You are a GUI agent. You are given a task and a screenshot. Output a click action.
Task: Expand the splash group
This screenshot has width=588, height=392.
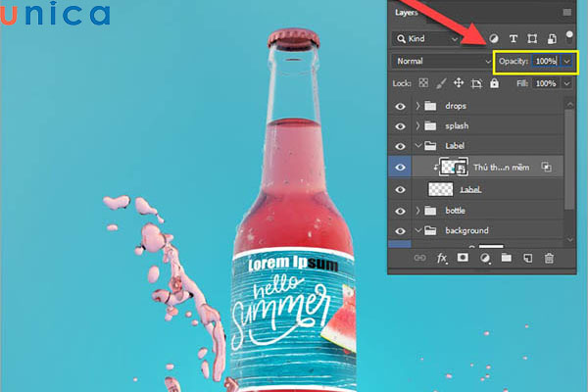coord(417,125)
